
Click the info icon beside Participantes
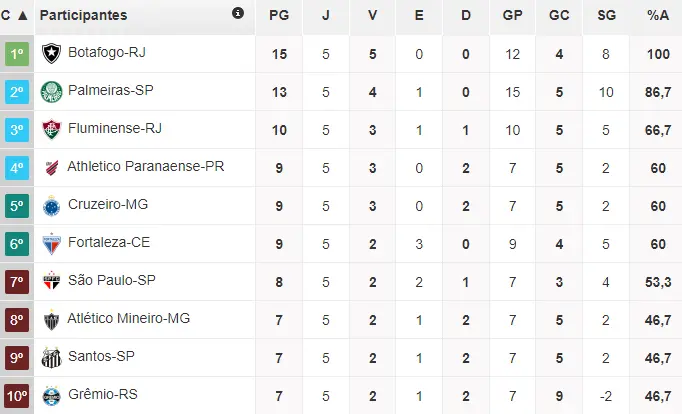(x=238, y=14)
